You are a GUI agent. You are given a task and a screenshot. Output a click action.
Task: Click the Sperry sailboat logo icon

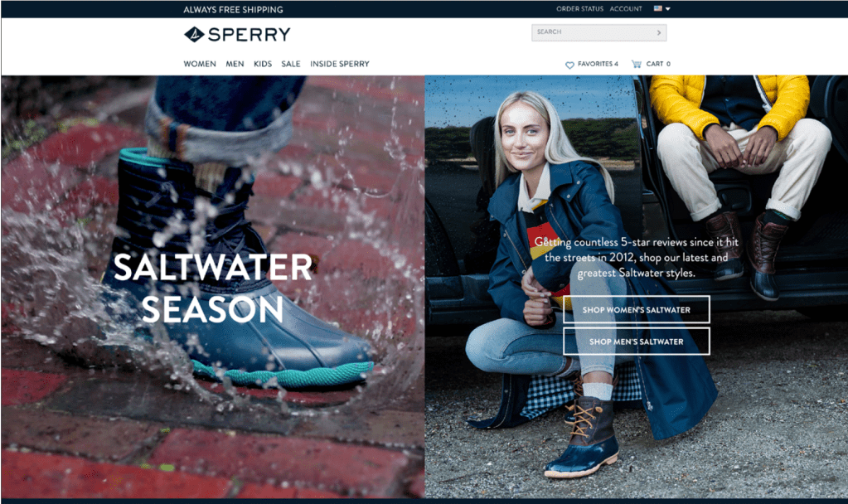pyautogui.click(x=194, y=35)
